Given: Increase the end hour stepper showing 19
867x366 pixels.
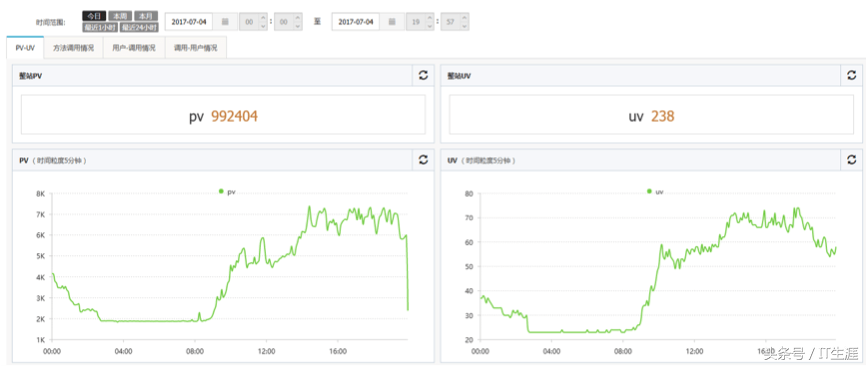Looking at the screenshot, I should (430, 18).
